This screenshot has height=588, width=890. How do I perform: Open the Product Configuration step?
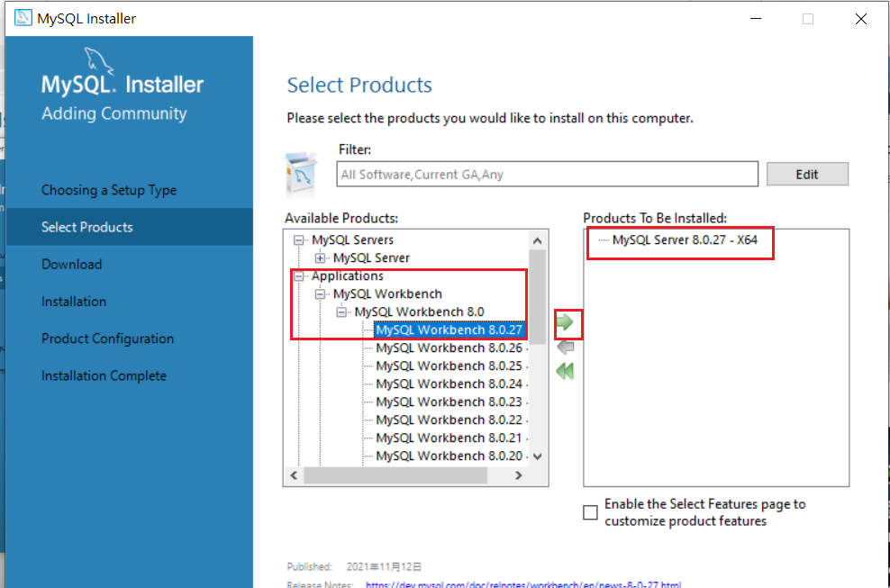(108, 339)
